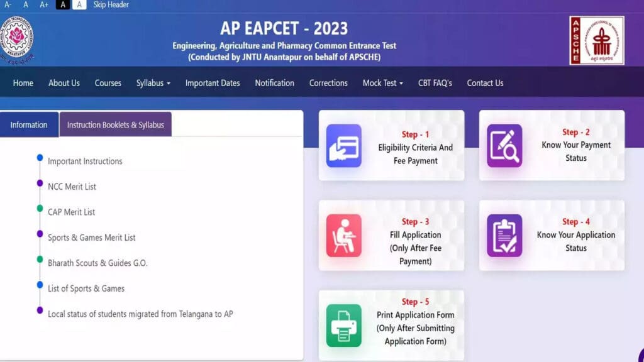Image resolution: width=644 pixels, height=362 pixels.
Task: Click the Step 1 fee payment card icon
Action: [344, 146]
